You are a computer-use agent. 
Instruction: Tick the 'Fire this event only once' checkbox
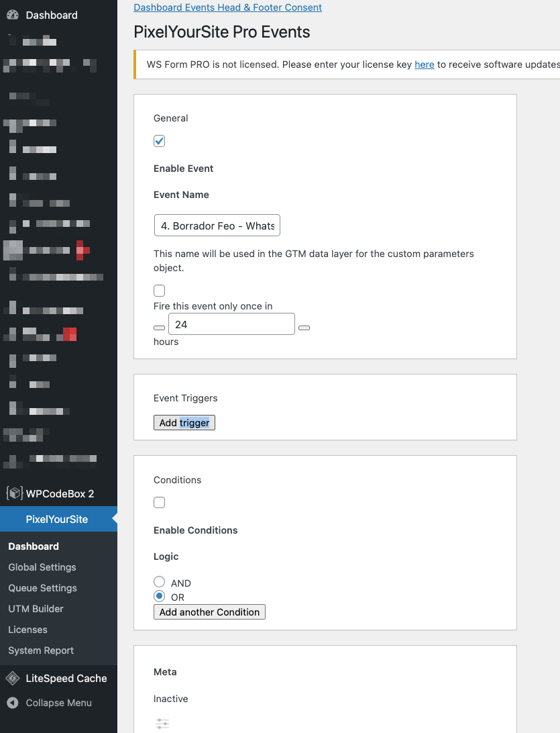click(x=160, y=291)
